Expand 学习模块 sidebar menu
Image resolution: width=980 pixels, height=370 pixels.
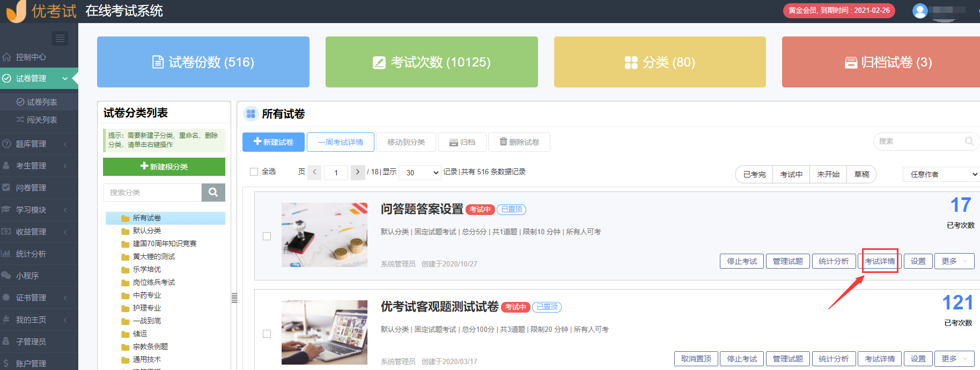(x=39, y=210)
